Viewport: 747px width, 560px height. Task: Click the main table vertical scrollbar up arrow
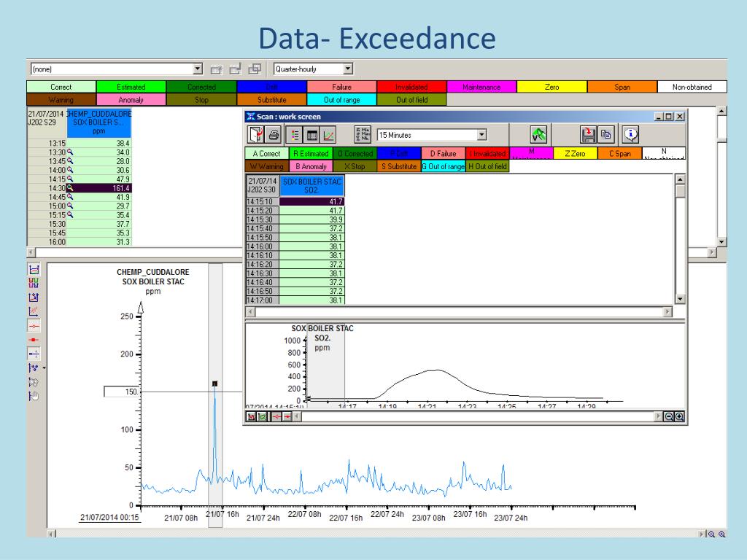(x=721, y=111)
